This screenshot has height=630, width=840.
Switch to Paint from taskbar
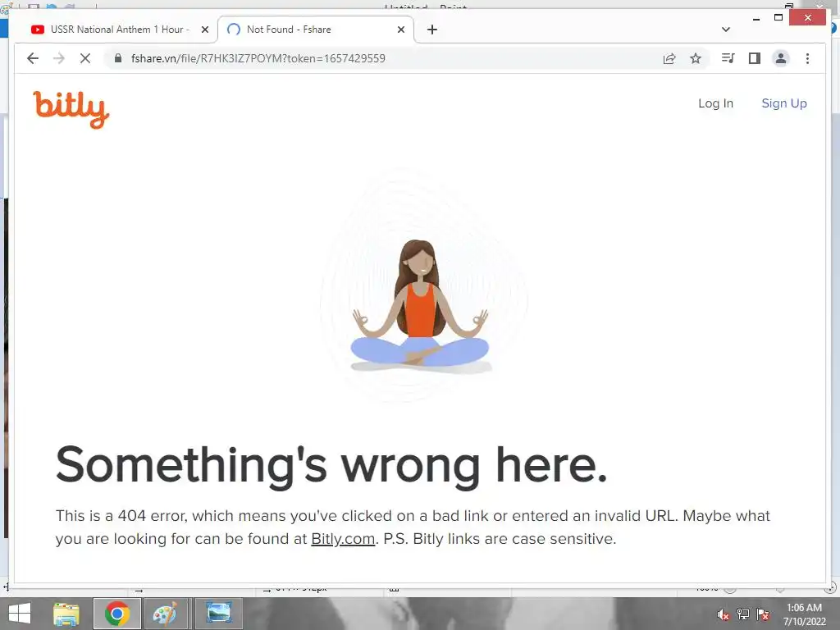pos(165,614)
